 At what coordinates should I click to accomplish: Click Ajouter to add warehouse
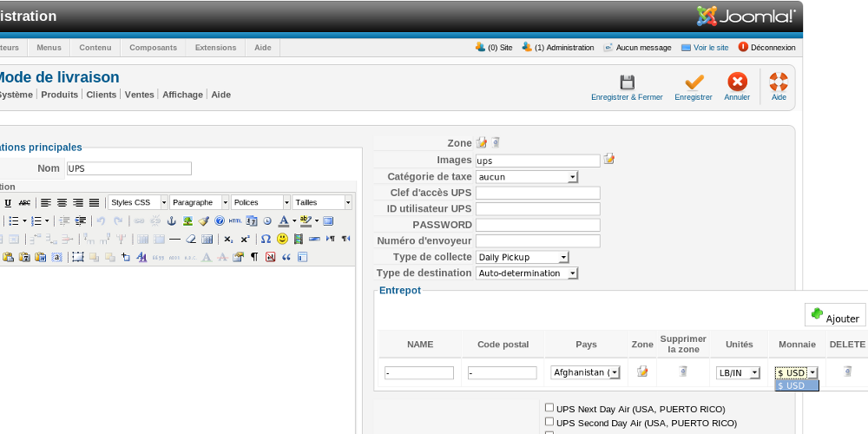click(x=835, y=315)
